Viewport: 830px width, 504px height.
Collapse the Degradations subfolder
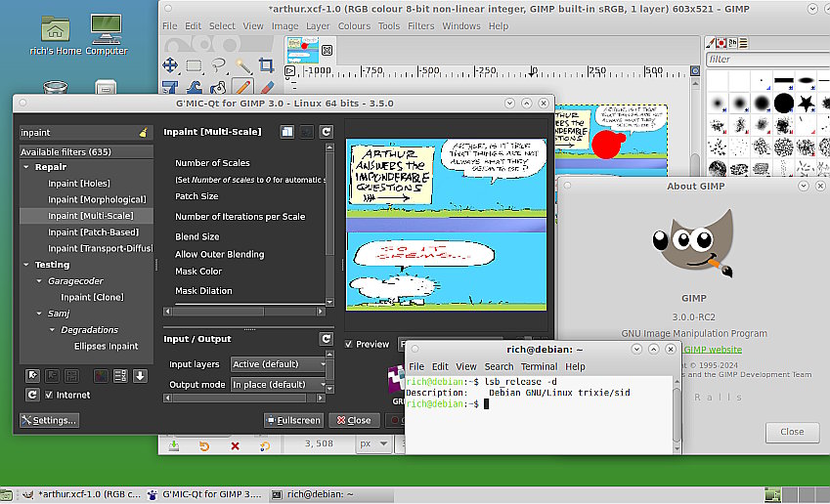(x=52, y=329)
